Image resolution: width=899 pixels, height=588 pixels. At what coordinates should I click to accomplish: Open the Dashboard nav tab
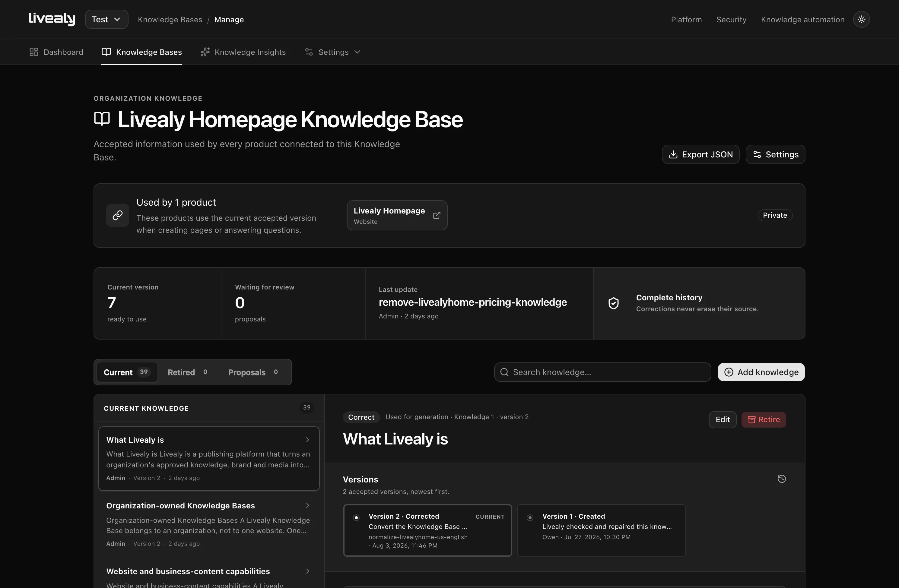(x=56, y=52)
